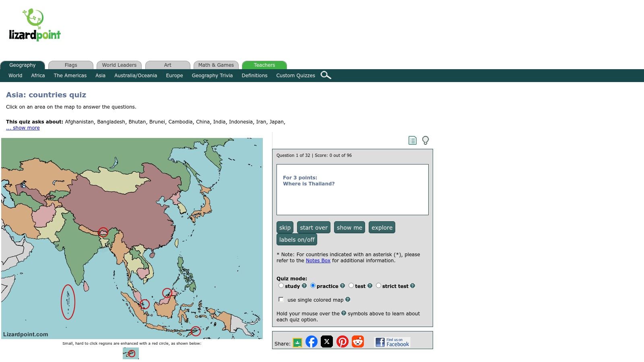Click the show me button
The image size is (644, 362).
click(x=349, y=228)
